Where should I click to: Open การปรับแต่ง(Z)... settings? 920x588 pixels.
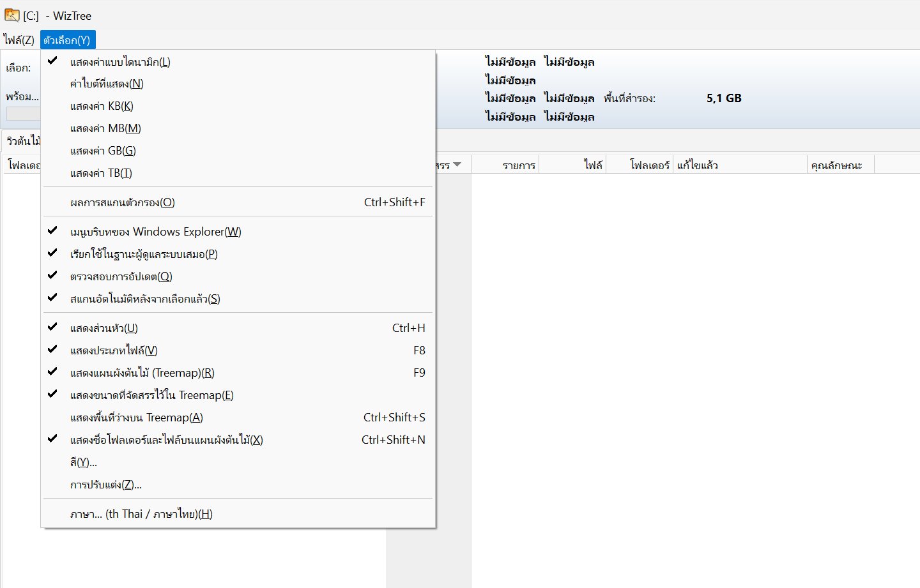pos(238,485)
